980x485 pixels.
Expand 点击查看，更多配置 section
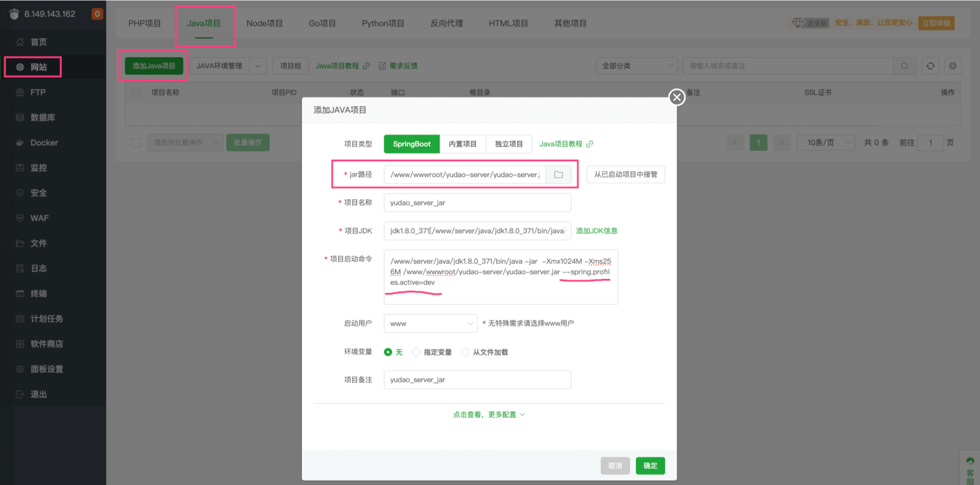point(489,415)
